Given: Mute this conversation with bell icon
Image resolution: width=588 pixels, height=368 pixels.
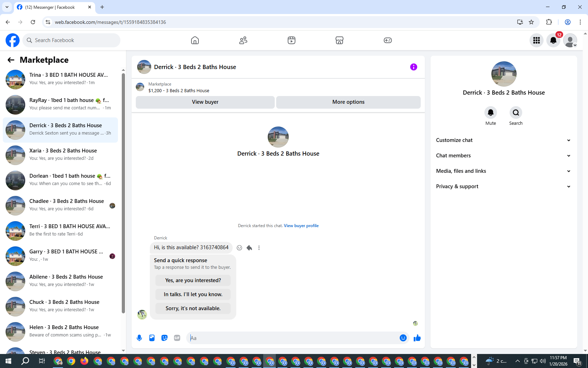Looking at the screenshot, I should (491, 113).
